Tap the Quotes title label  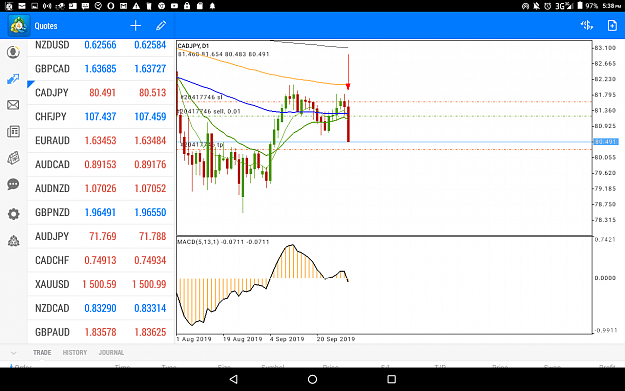(46, 26)
